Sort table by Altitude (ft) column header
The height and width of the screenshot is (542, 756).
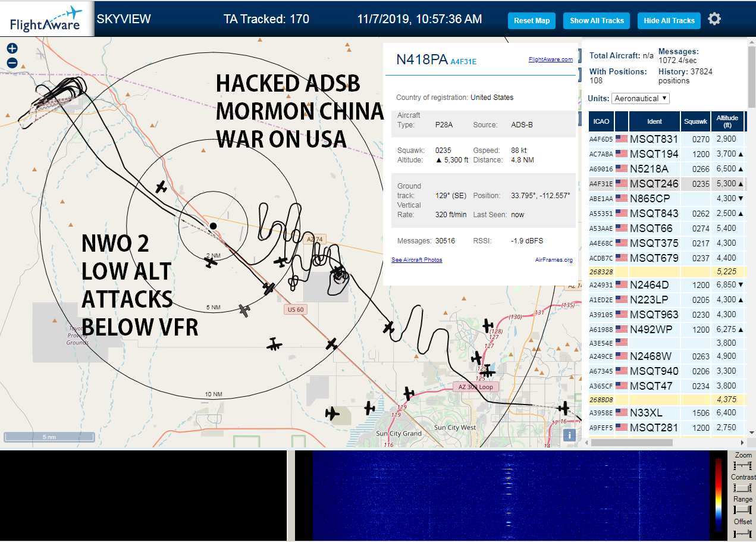[x=728, y=121]
